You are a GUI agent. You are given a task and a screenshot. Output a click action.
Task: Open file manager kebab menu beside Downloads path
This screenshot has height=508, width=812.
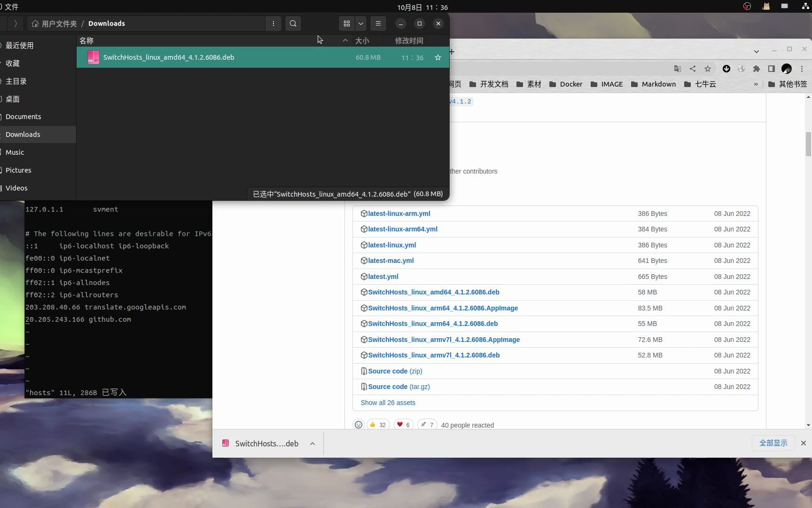[273, 24]
